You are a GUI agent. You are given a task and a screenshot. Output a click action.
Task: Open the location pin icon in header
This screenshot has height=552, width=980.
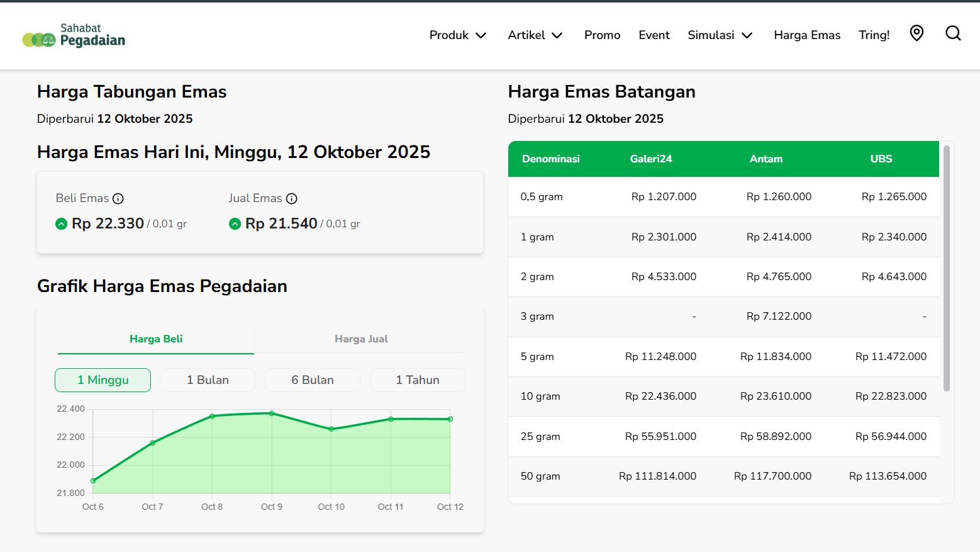(916, 33)
